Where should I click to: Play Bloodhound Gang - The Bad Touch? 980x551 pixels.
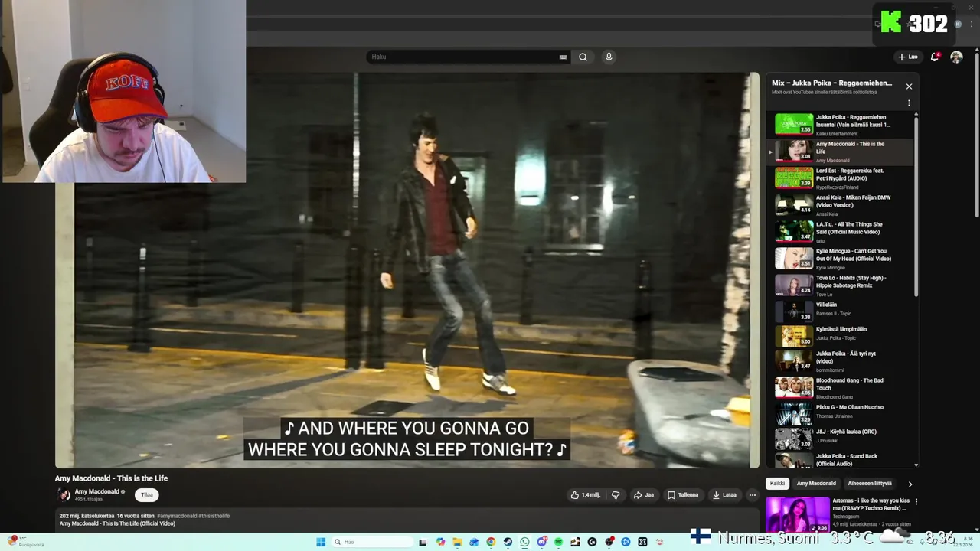[841, 387]
